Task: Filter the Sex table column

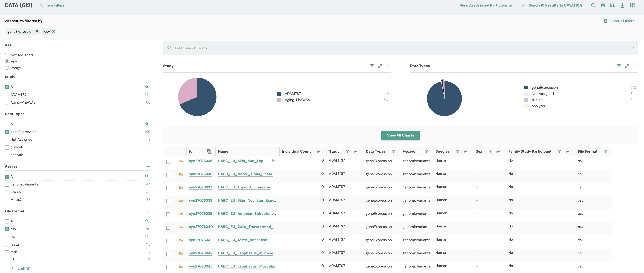Action: click(x=490, y=151)
